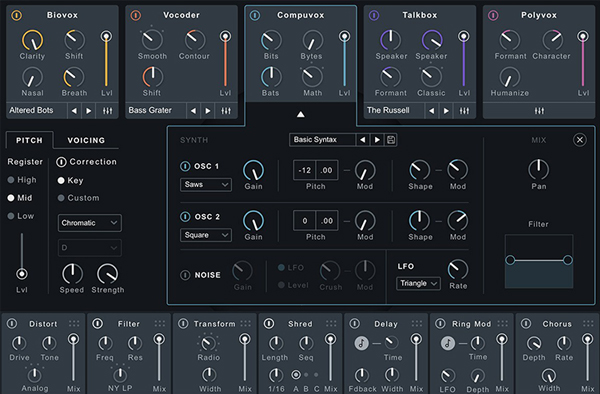Select the Shred sequence circle selector

click(x=296, y=375)
